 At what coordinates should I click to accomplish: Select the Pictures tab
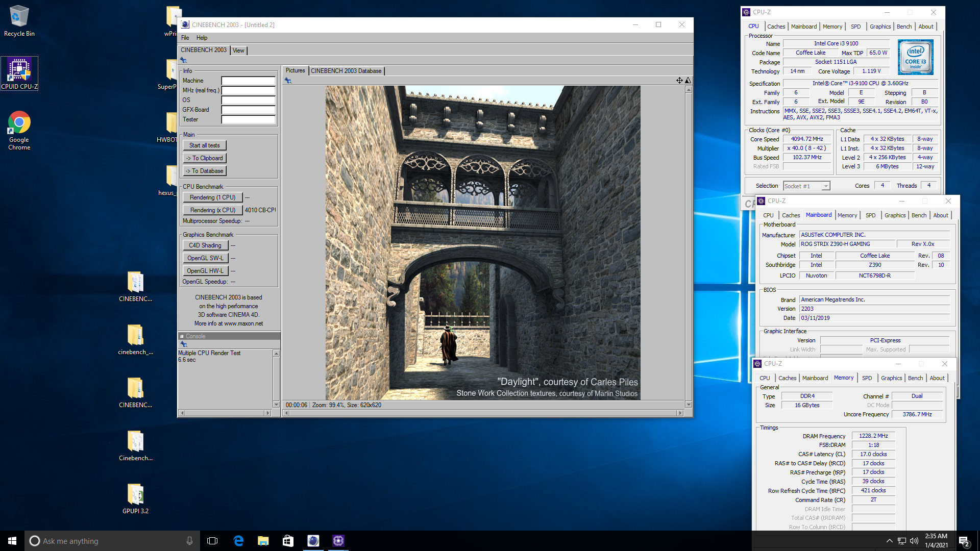click(x=295, y=70)
